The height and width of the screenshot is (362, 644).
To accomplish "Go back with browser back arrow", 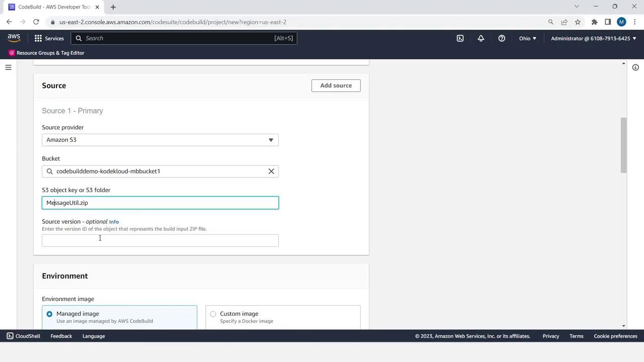I will 10,22.
